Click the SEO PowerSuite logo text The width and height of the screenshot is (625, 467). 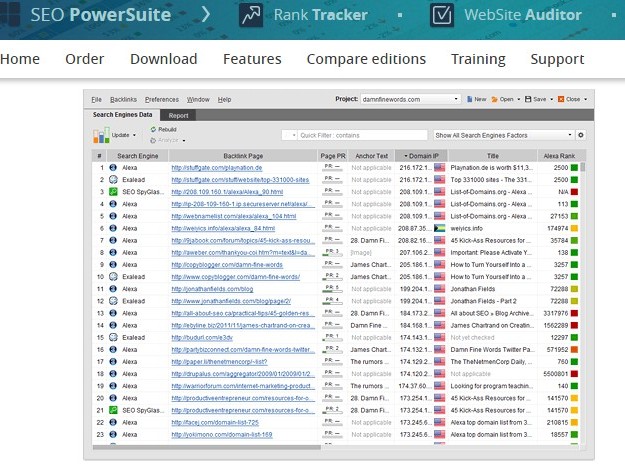100,15
